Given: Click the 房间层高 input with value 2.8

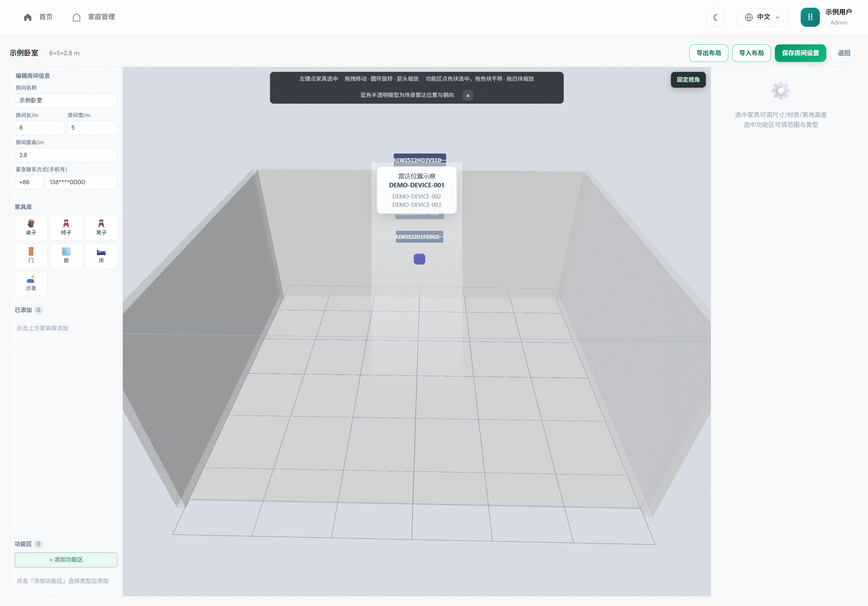Looking at the screenshot, I should [66, 155].
